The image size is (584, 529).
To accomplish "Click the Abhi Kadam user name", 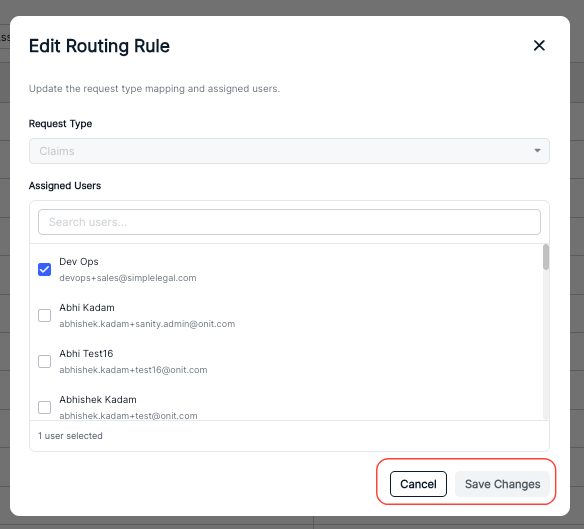I will (87, 308).
